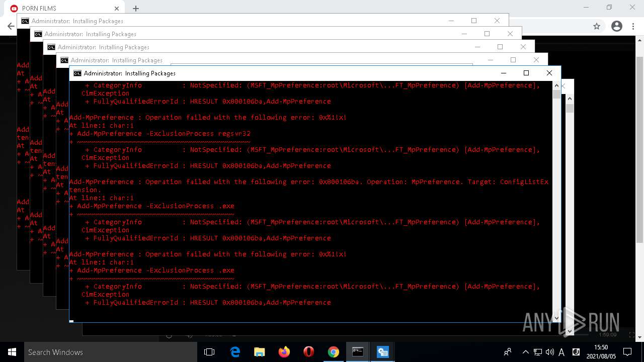Close the front Installing Packages window

click(x=549, y=73)
